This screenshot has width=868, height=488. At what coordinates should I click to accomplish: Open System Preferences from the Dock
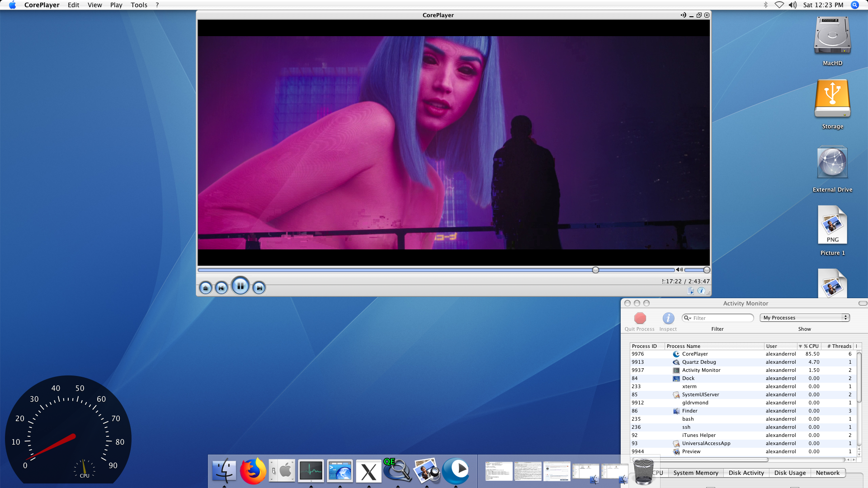(282, 471)
